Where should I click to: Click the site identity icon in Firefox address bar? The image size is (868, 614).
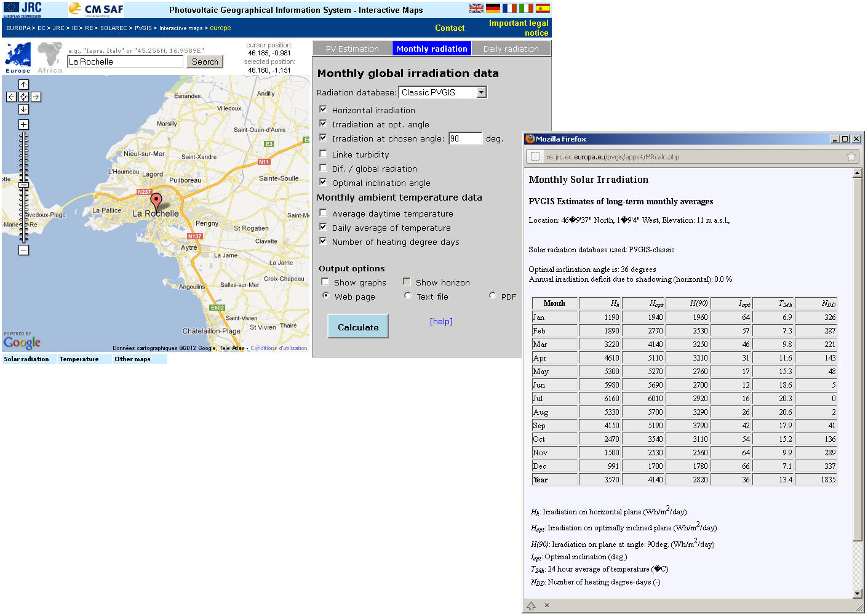pyautogui.click(x=535, y=157)
